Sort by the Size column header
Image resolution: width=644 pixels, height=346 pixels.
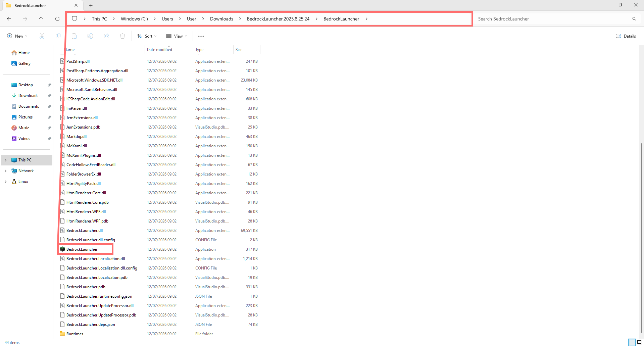(247, 50)
